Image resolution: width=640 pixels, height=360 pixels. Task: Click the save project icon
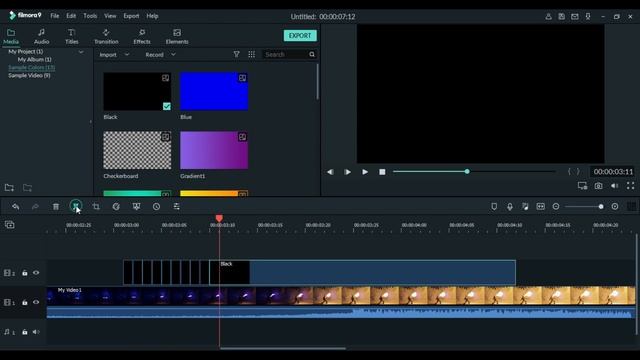562,16
